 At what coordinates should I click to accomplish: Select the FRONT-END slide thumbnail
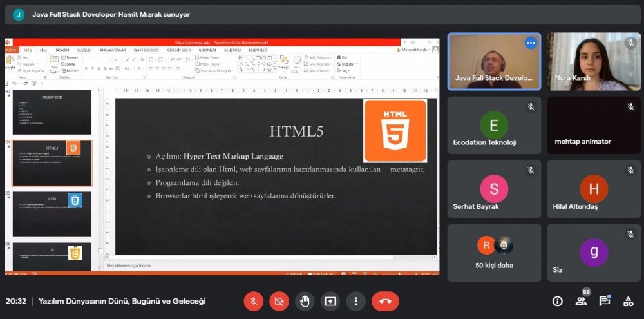52,112
